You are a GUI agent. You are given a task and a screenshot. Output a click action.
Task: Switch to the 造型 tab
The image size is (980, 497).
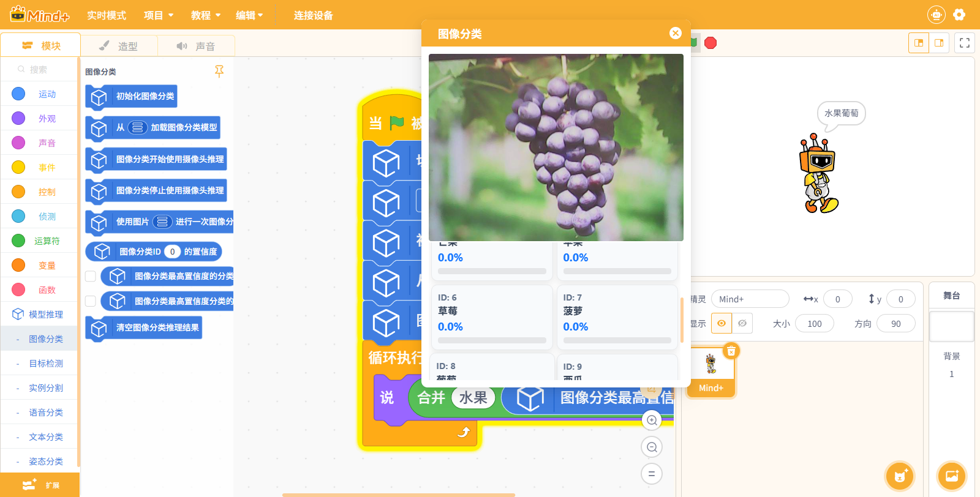pyautogui.click(x=119, y=46)
